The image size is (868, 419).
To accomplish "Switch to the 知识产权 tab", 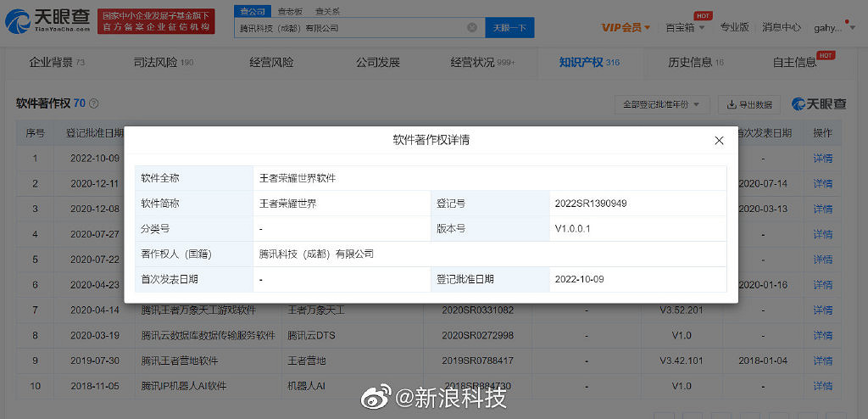I will coord(589,63).
